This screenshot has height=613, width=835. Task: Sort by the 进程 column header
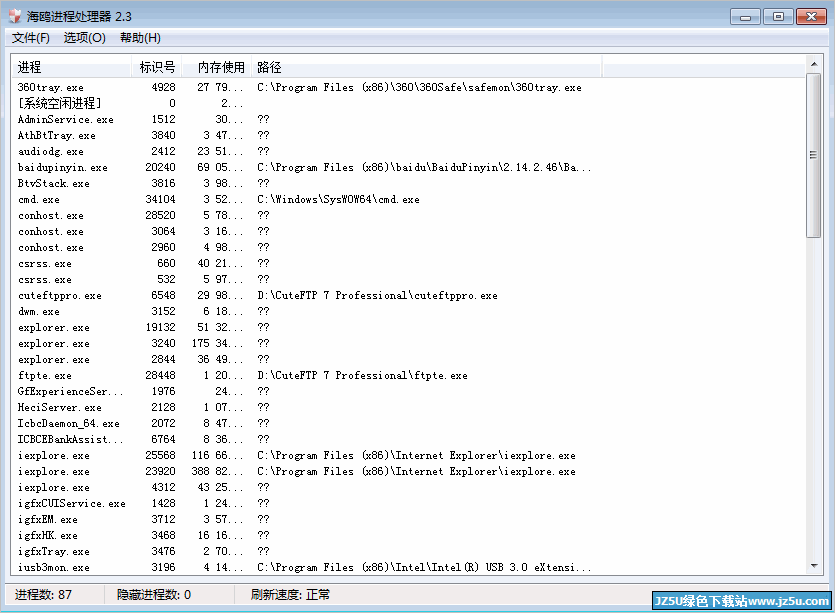click(72, 67)
